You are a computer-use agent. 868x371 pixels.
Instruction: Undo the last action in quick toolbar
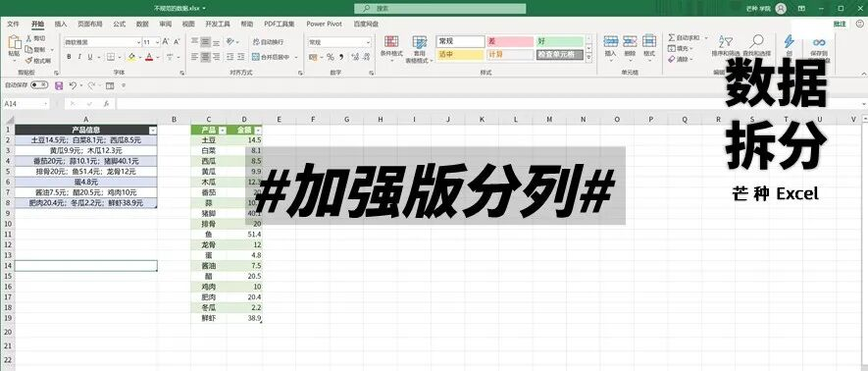(73, 85)
